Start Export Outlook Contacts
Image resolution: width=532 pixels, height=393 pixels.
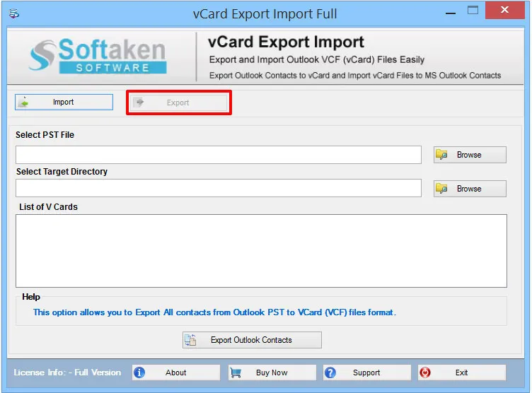pyautogui.click(x=252, y=340)
